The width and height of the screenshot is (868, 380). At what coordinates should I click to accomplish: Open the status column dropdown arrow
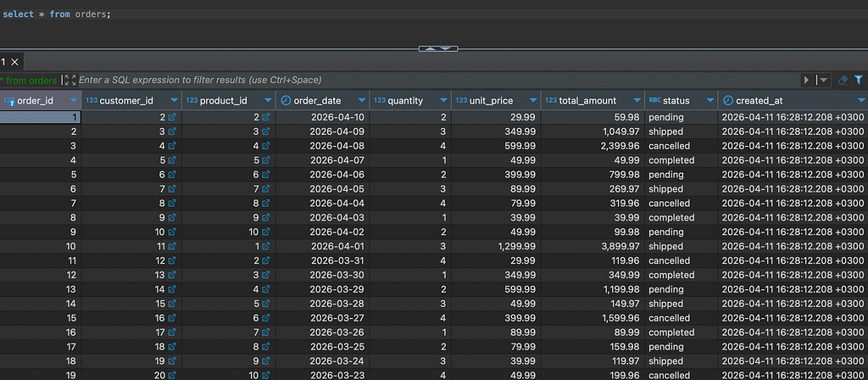(x=710, y=101)
